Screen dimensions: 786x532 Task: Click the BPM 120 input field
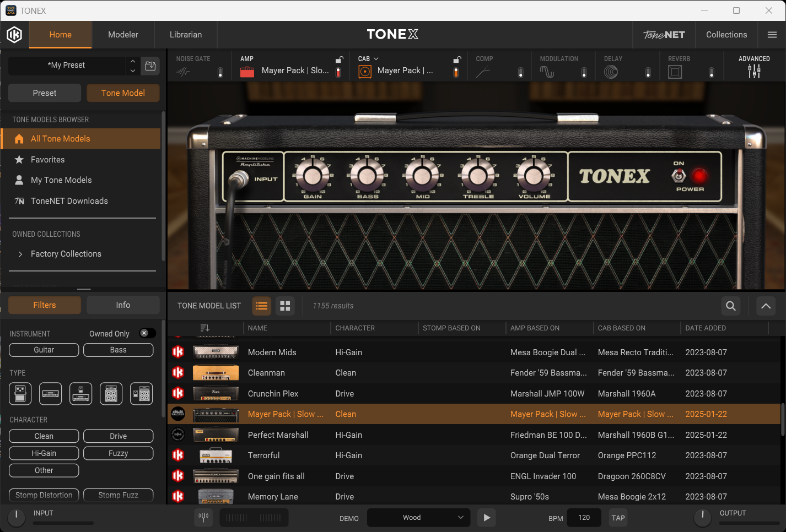click(x=584, y=518)
